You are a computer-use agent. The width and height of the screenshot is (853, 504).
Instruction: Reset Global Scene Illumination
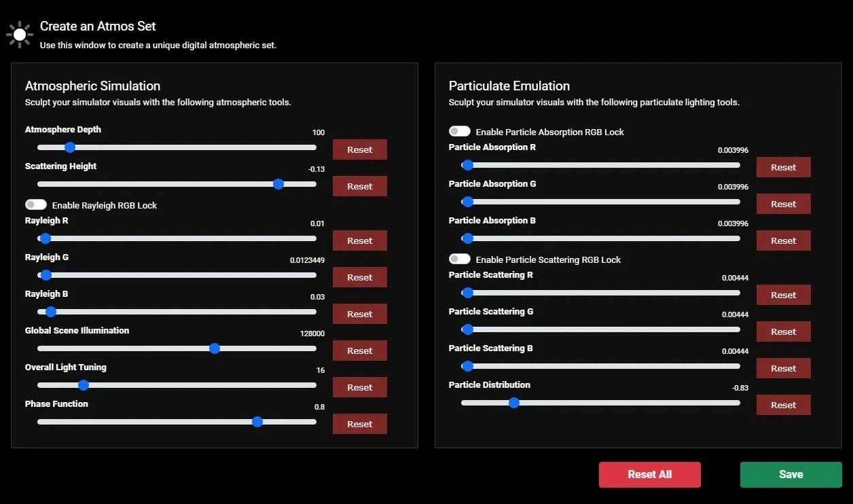[x=359, y=350]
